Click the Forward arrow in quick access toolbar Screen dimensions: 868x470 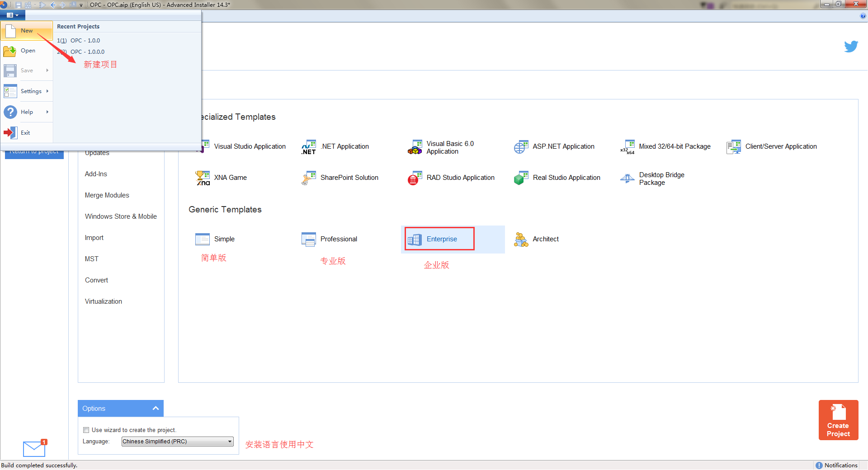(63, 5)
